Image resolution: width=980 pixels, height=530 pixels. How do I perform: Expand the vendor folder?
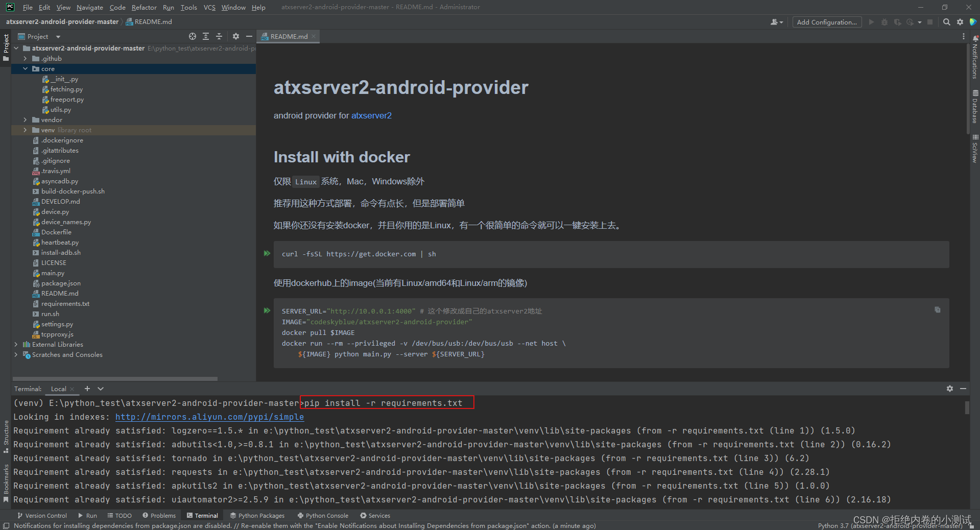(x=25, y=119)
